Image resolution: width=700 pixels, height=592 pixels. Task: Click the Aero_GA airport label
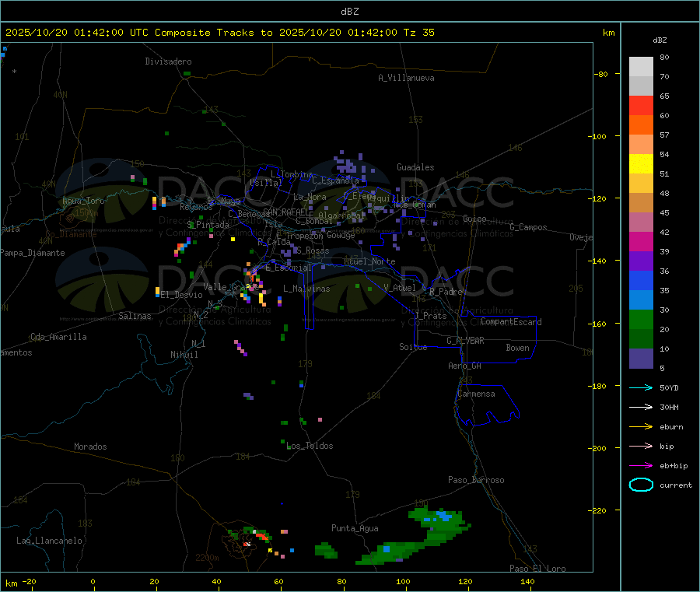(x=465, y=366)
